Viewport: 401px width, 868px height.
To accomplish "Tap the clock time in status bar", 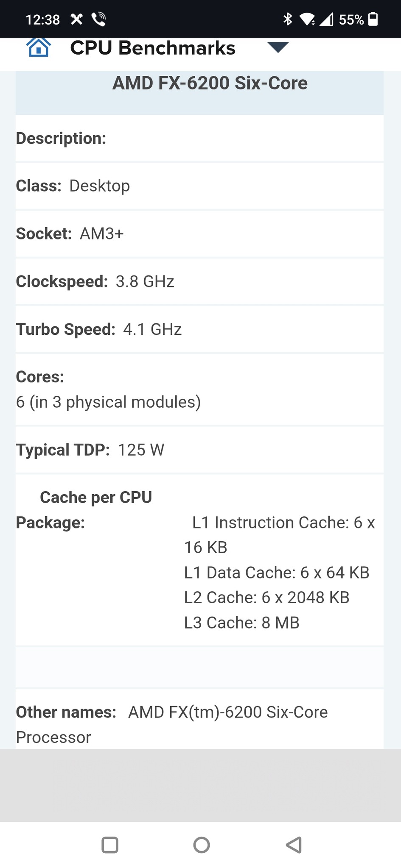I will [42, 19].
